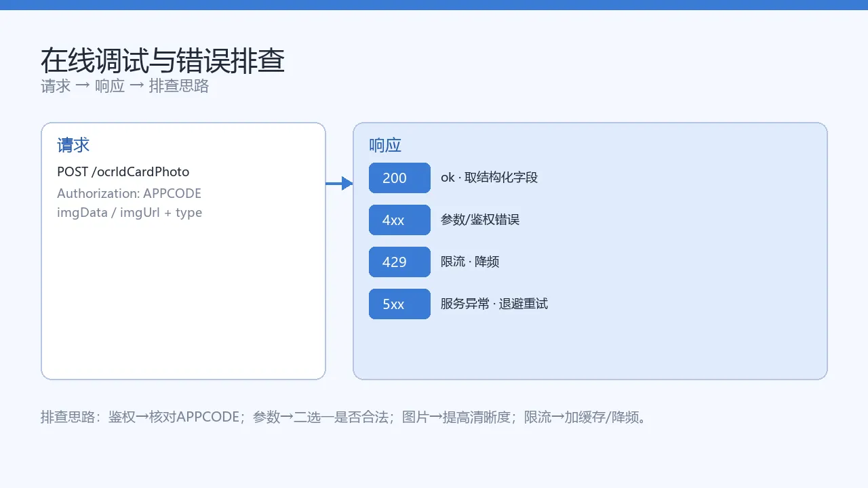Click the text ok · 取结构化字段
This screenshot has width=868, height=488.
(x=489, y=178)
